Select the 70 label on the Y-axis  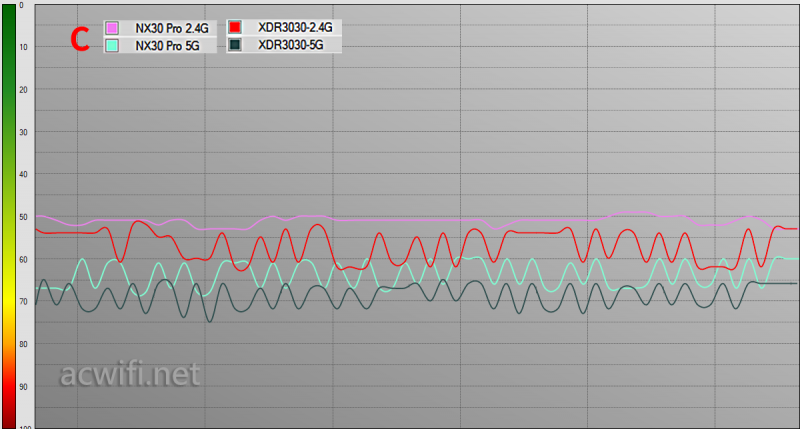coord(23,301)
